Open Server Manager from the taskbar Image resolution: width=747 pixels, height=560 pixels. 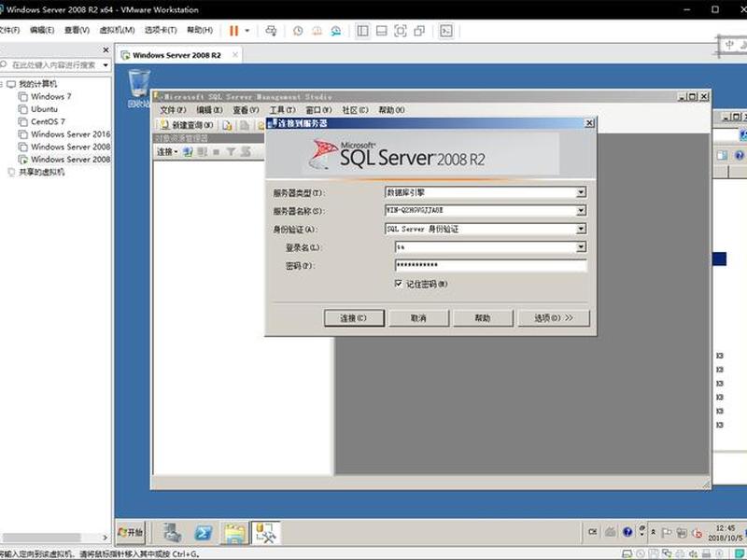pyautogui.click(x=172, y=533)
